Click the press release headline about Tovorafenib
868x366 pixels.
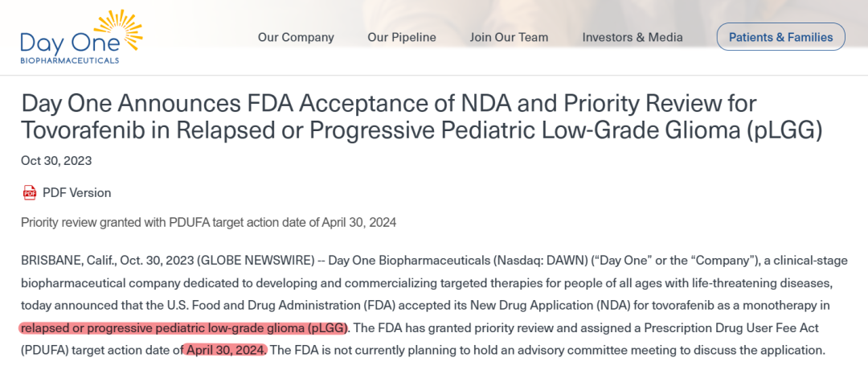(x=421, y=117)
